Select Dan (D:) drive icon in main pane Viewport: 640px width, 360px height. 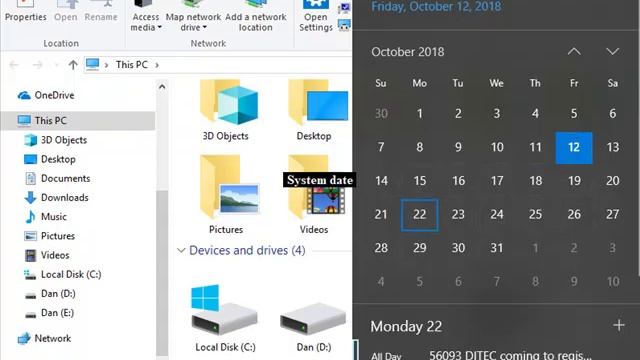(x=313, y=318)
